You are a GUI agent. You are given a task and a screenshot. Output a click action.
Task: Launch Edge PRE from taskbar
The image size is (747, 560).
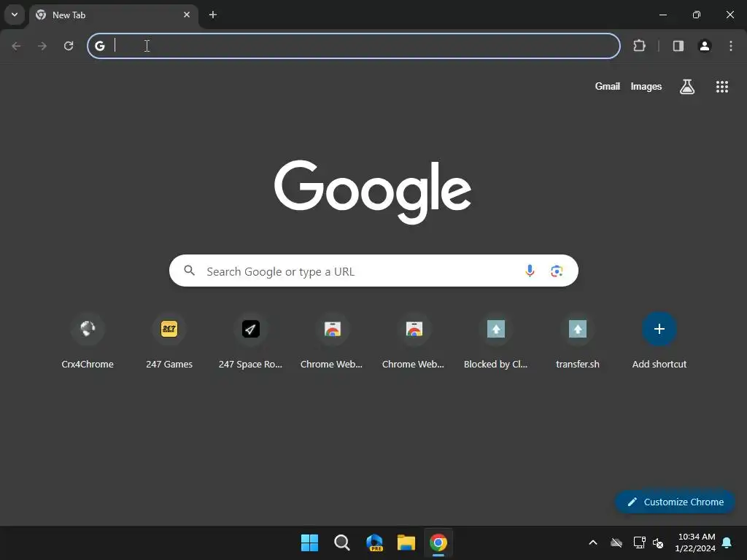374,542
